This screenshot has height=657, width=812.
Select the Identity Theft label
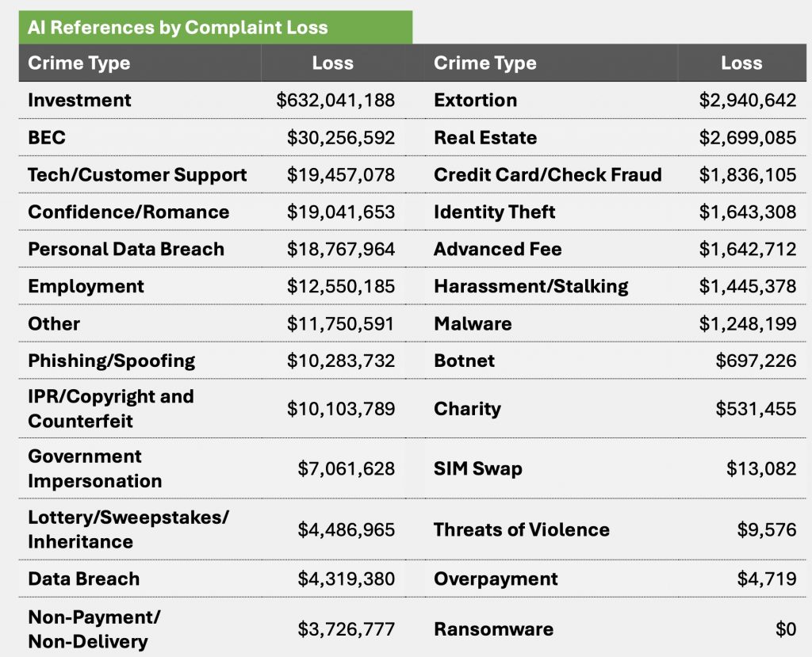click(x=495, y=212)
